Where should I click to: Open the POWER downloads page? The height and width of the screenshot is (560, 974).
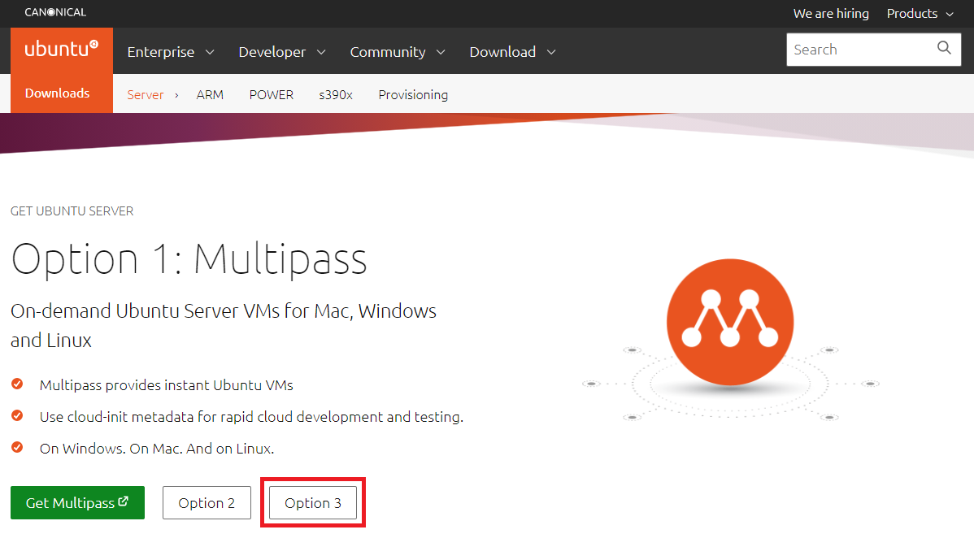[272, 95]
